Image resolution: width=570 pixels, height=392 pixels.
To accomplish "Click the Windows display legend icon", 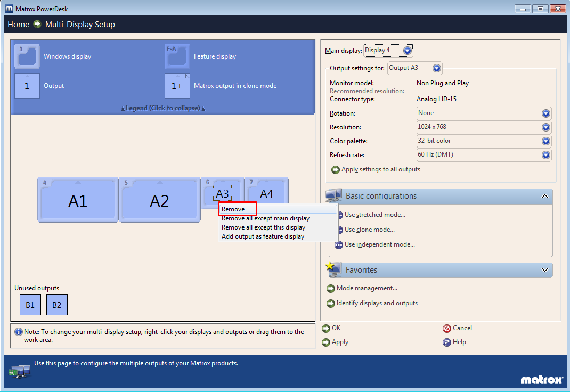I will [x=27, y=55].
